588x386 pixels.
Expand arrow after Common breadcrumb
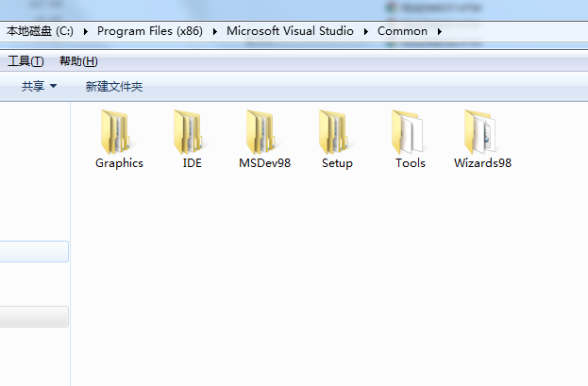440,31
